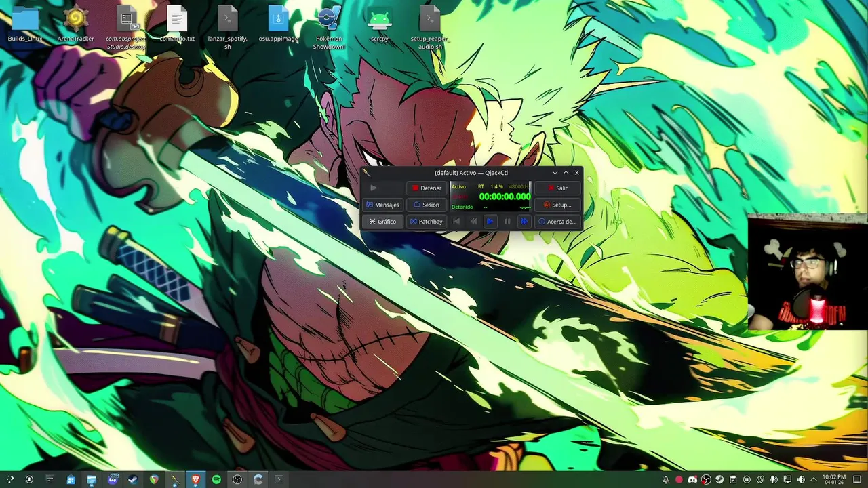Select the setup_reaper_audio.sh script icon
The width and height of the screenshot is (868, 488).
click(430, 28)
